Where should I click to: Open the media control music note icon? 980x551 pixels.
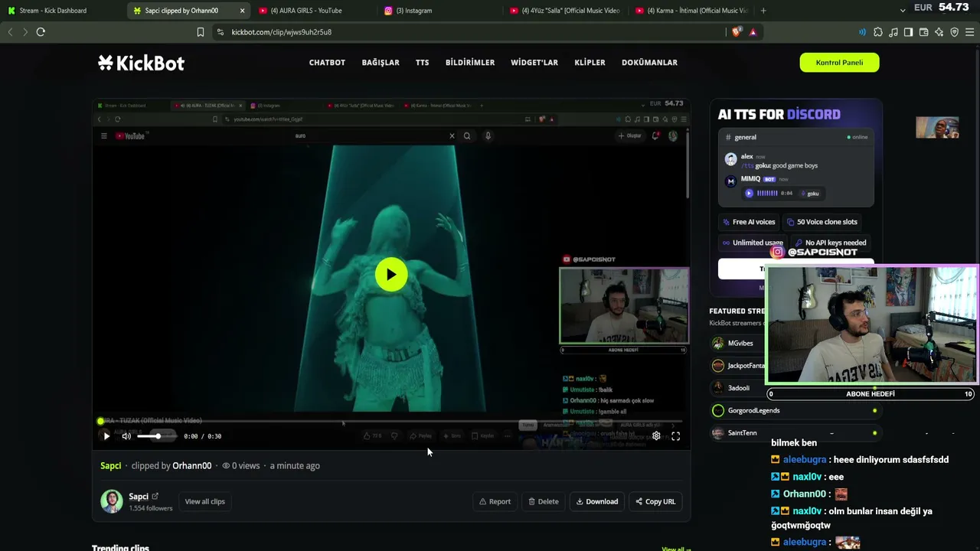point(893,32)
